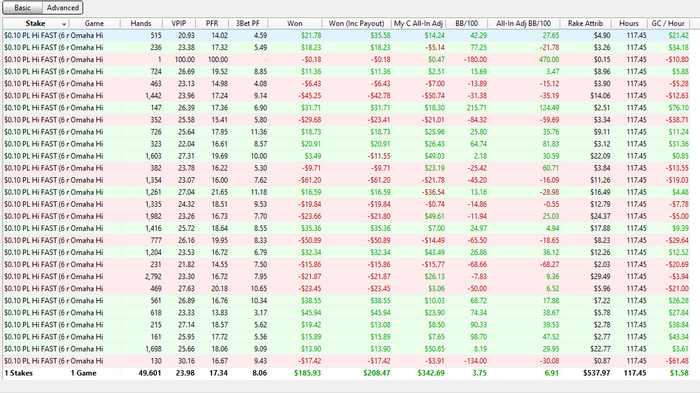Click the BB/100 value -68.66
This screenshot has width=700, height=393.
click(x=477, y=264)
